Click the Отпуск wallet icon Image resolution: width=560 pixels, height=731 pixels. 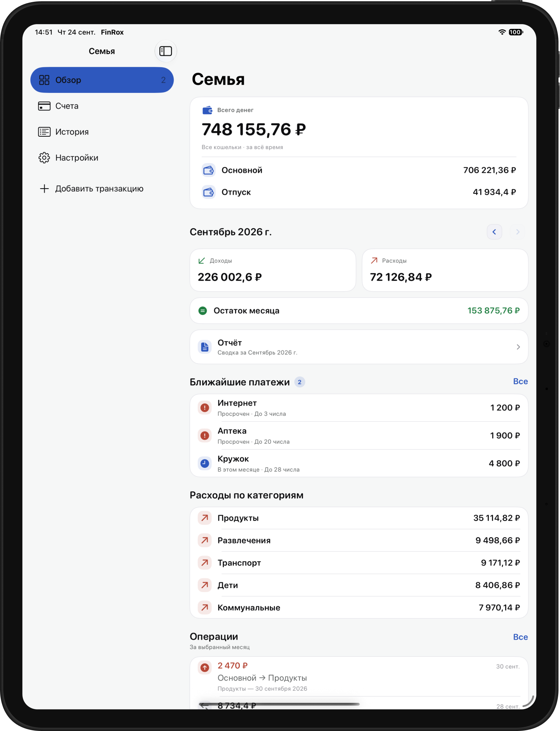click(209, 192)
